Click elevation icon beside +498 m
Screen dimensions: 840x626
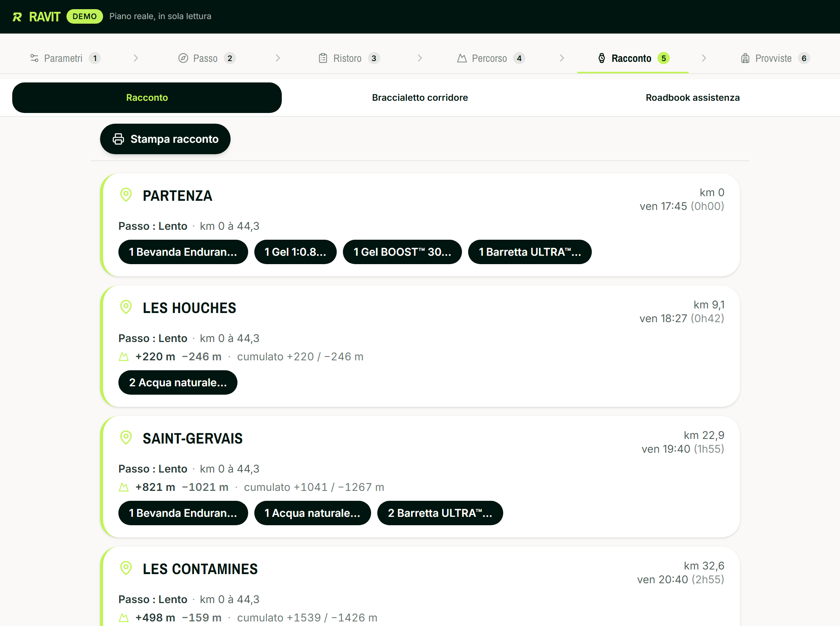(124, 618)
